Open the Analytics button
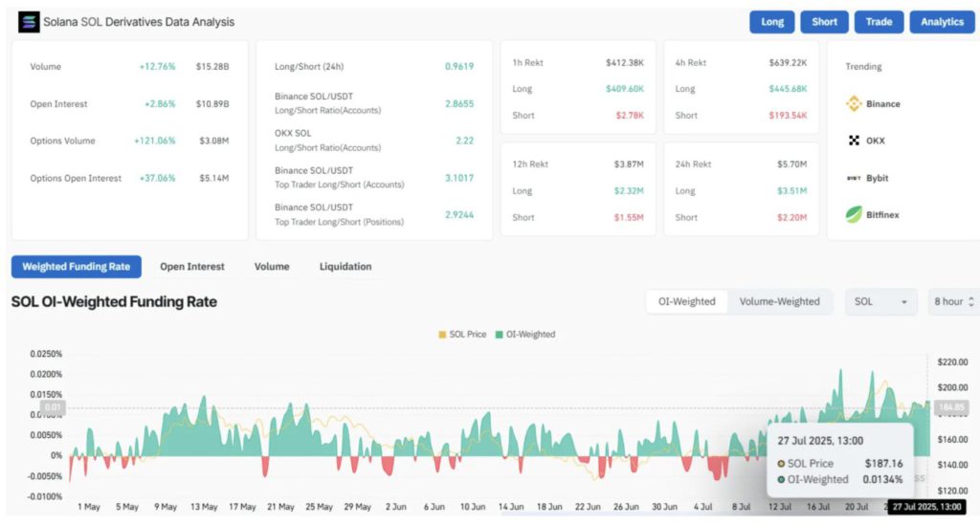 pyautogui.click(x=942, y=22)
